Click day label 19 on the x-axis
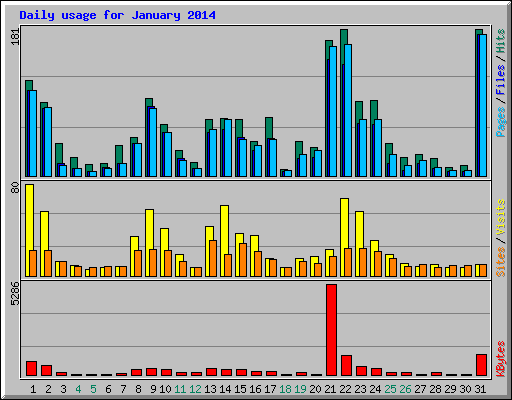This screenshot has height=400, width=512. click(x=300, y=389)
